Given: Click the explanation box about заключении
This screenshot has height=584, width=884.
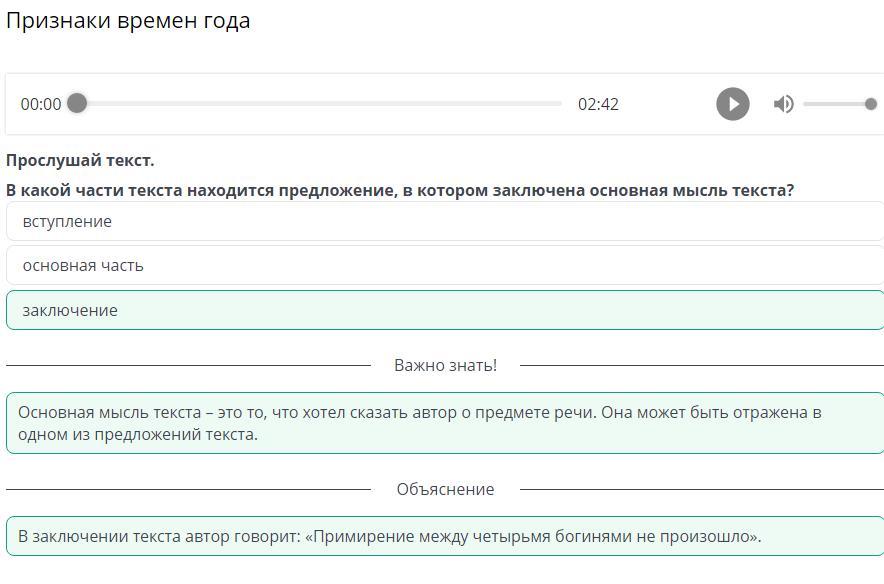Looking at the screenshot, I should point(445,536).
